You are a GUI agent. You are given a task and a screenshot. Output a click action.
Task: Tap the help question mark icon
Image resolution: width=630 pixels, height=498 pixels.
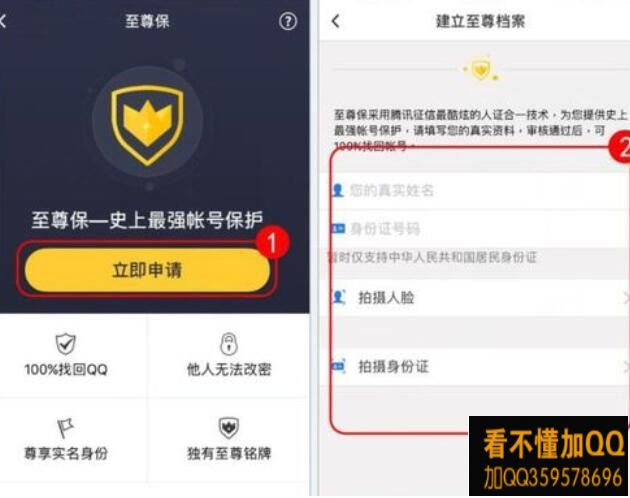tap(288, 21)
